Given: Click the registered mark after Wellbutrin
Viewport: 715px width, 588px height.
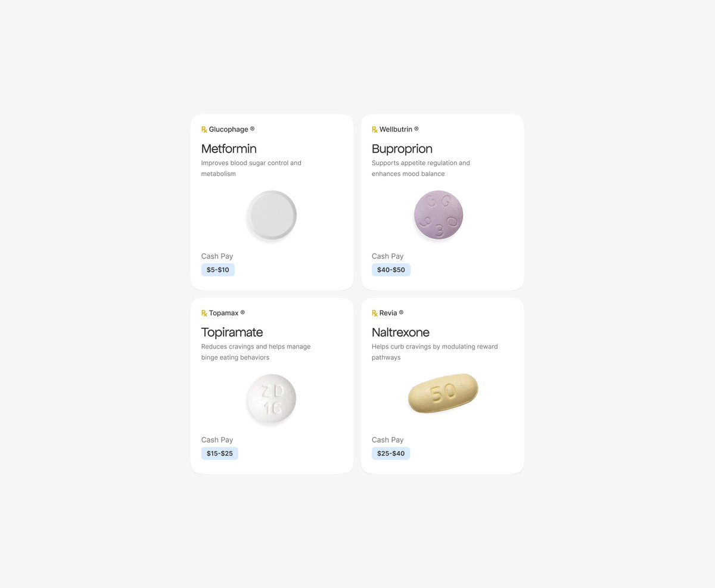Looking at the screenshot, I should 416,129.
